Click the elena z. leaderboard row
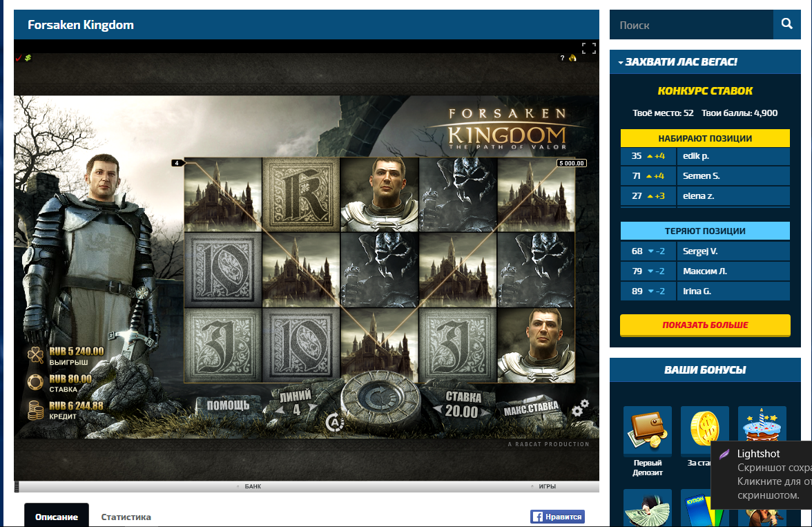Image resolution: width=812 pixels, height=527 pixels. click(705, 196)
